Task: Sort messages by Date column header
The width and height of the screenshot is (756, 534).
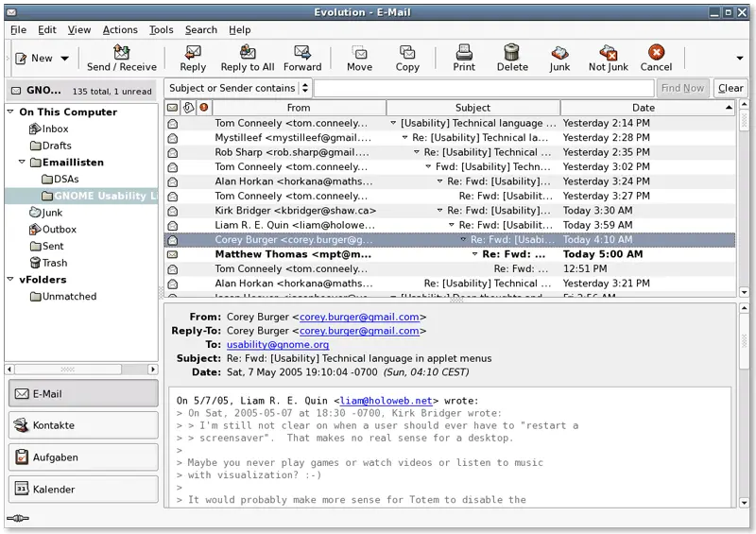Action: (x=647, y=108)
